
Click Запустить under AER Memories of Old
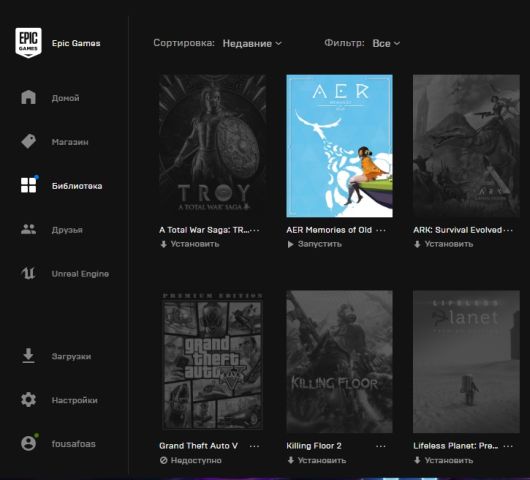coord(314,244)
